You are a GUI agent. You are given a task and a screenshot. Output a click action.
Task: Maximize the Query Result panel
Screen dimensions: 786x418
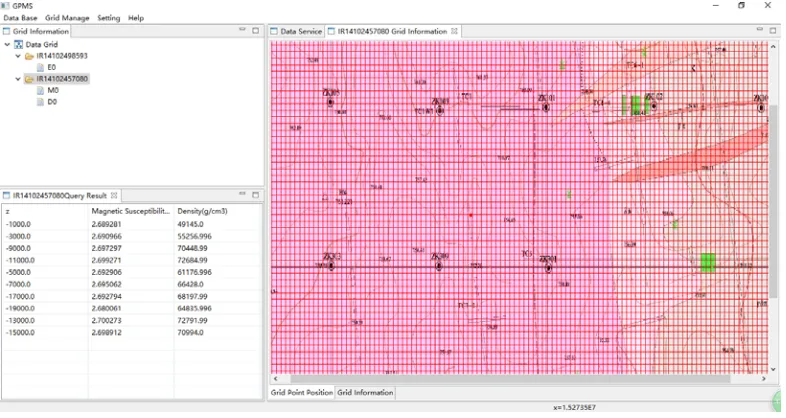click(256, 194)
